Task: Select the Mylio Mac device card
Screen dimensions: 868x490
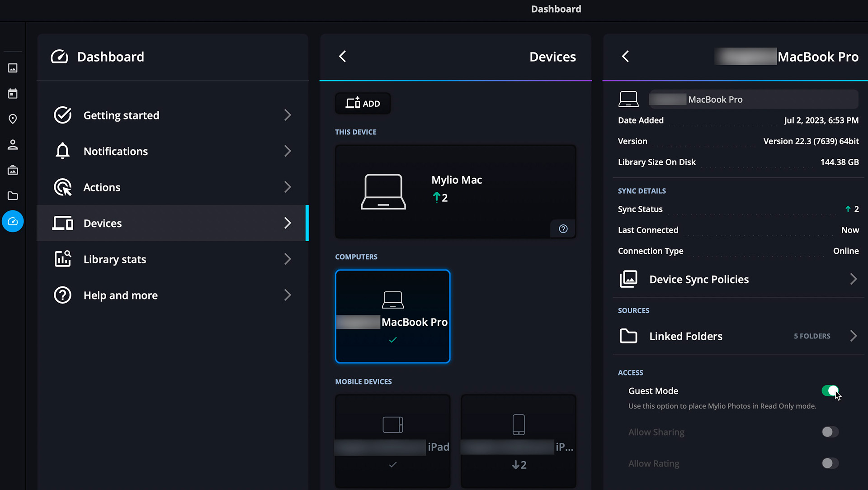Action: click(455, 191)
